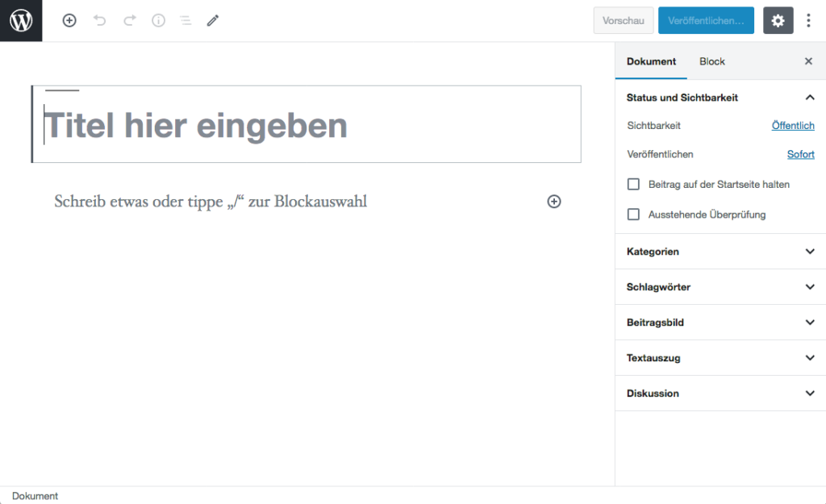Open the block navigation list icon

[x=186, y=20]
